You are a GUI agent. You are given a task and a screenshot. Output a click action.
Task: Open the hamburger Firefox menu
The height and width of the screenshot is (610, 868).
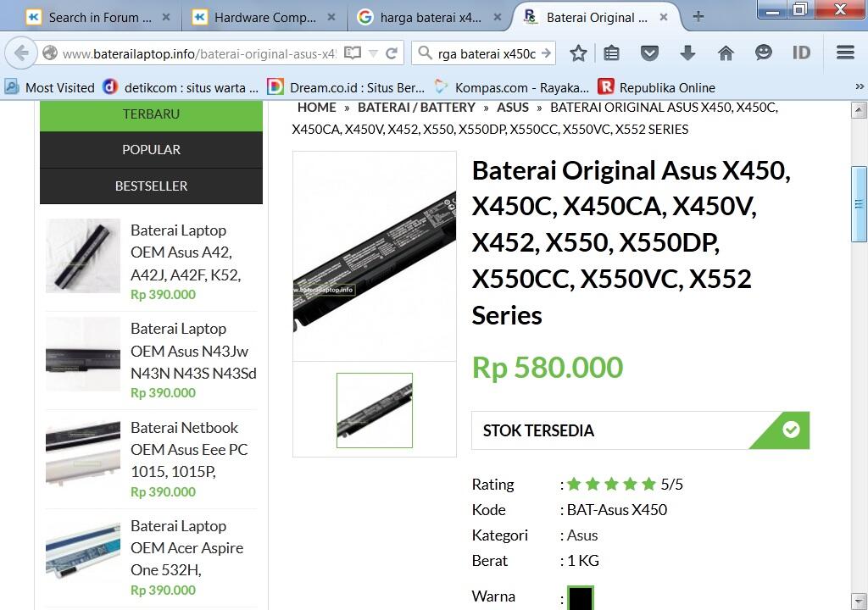[845, 53]
